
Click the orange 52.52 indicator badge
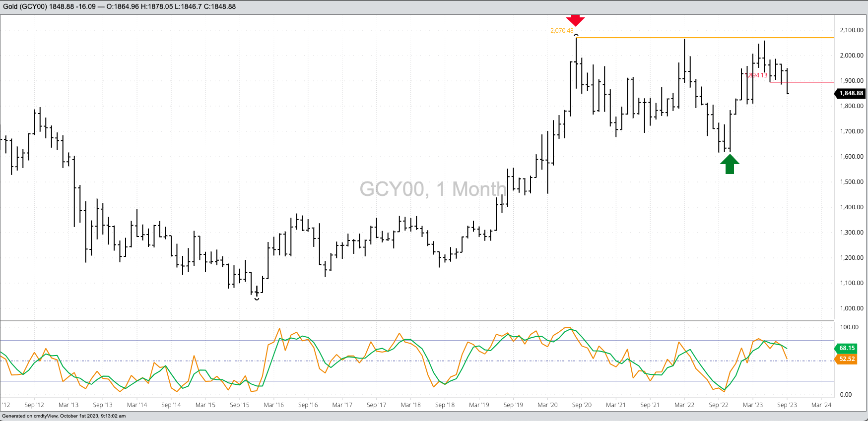tap(847, 359)
